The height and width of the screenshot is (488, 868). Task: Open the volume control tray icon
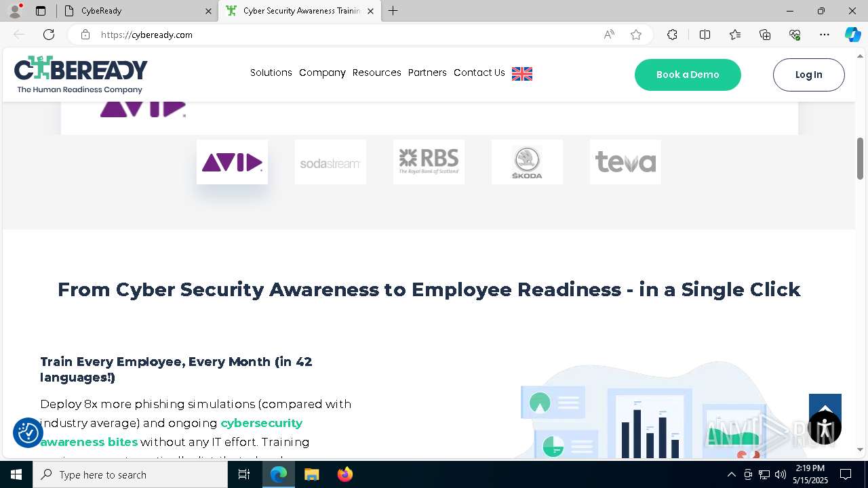[781, 474]
